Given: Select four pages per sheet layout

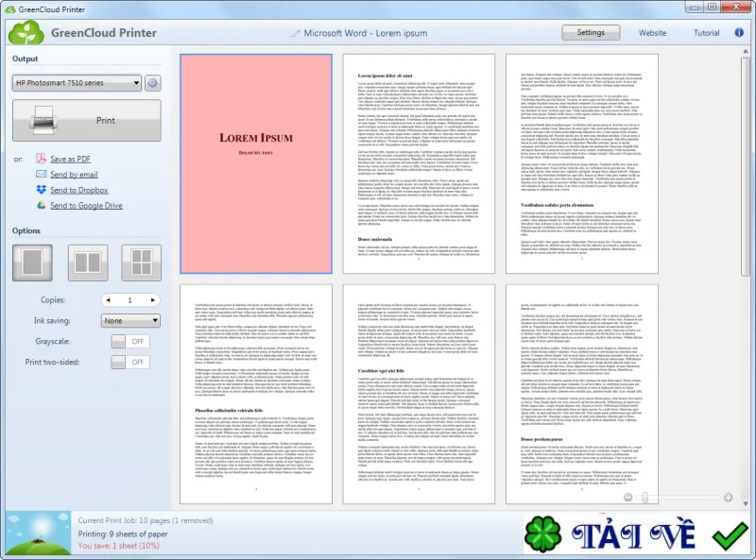Looking at the screenshot, I should tap(141, 263).
